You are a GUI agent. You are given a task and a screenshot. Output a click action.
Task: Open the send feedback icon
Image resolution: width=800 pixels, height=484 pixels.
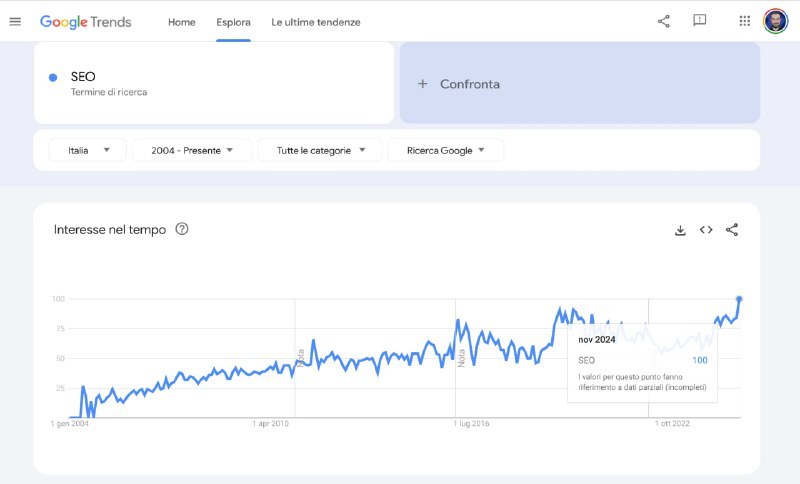[699, 20]
